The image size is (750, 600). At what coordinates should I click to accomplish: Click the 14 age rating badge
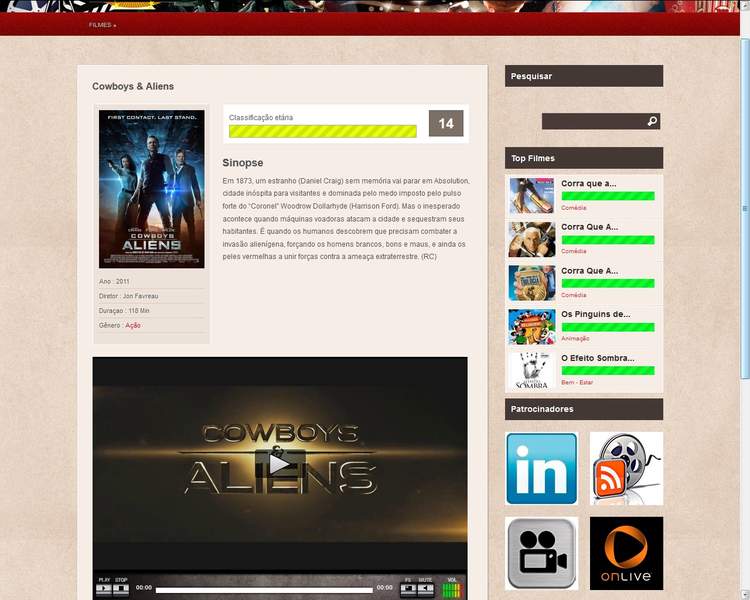pos(446,123)
